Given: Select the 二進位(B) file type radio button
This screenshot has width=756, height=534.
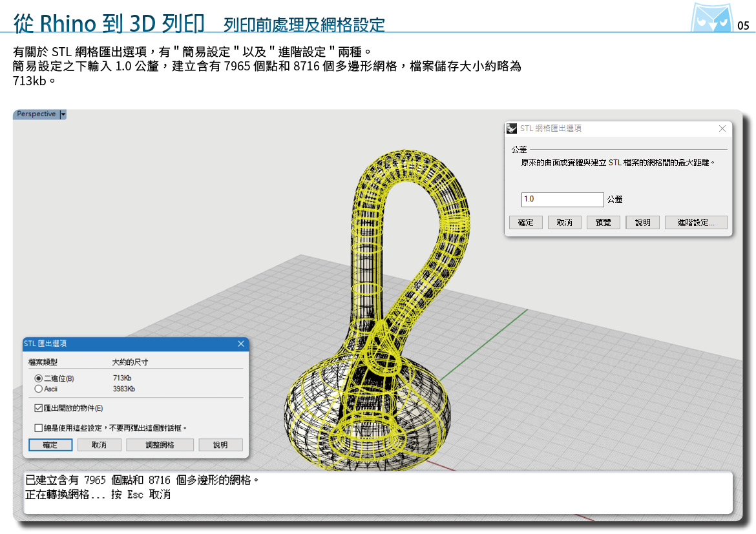Looking at the screenshot, I should click(x=38, y=379).
